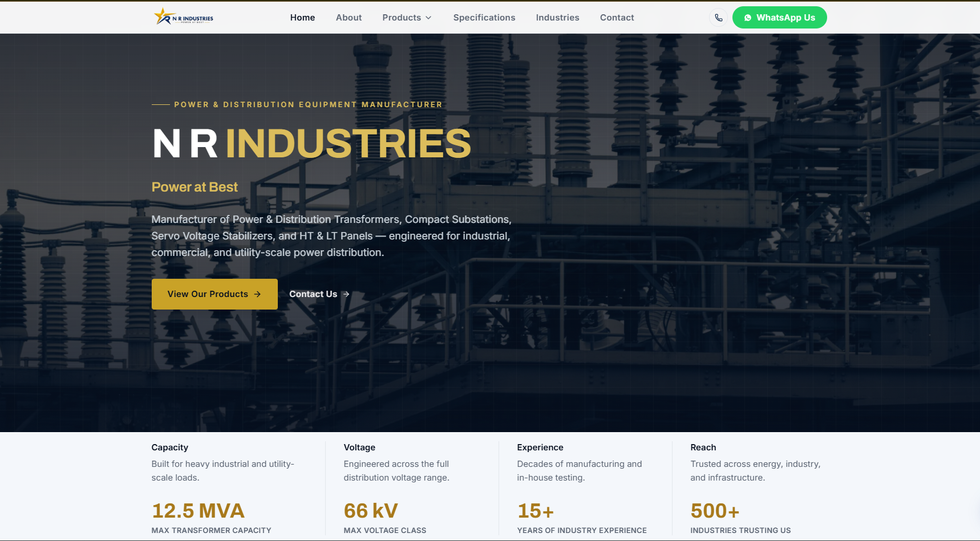
Task: Click the Power at Best tagline
Action: click(x=195, y=187)
